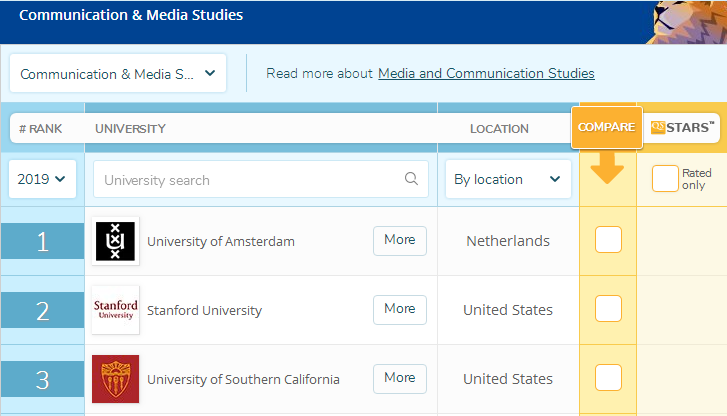Click the University of Southern California logo
Screen dimensions: 727x416
[x=115, y=379]
